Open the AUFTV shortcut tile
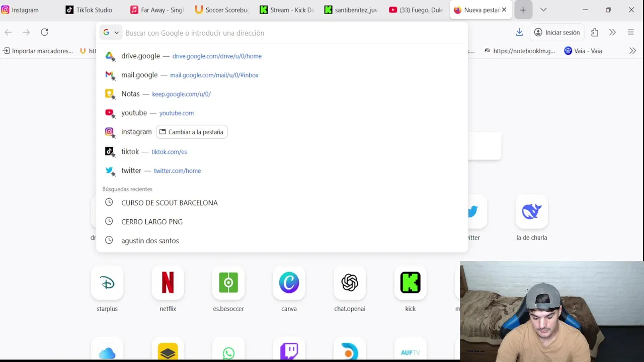The image size is (644, 362). [x=410, y=349]
